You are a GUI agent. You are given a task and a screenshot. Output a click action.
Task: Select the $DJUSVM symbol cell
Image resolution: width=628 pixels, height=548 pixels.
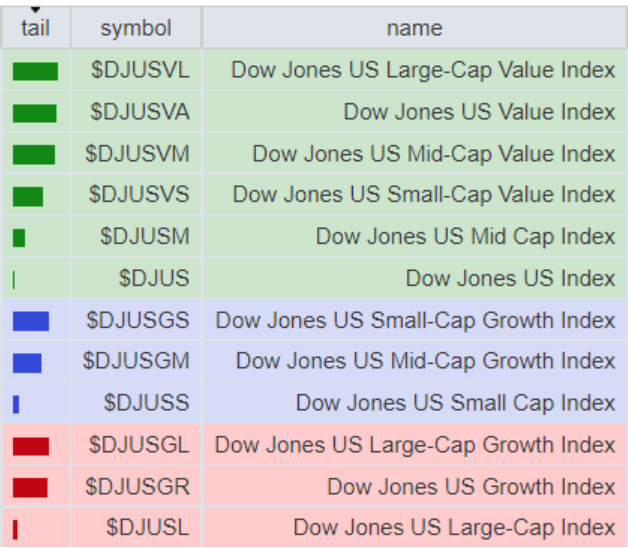137,154
